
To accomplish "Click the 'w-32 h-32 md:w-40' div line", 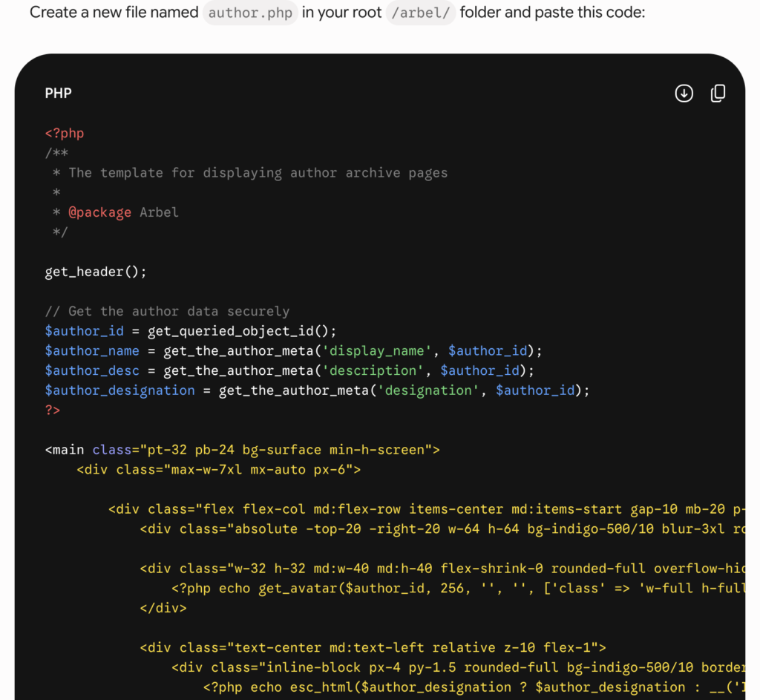I will [x=442, y=569].
